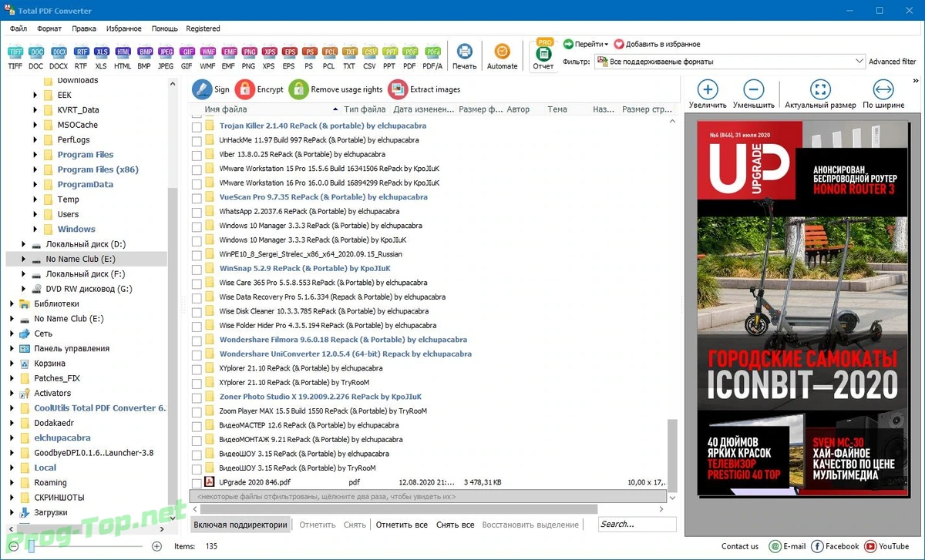Click the Печать printer icon

465,52
